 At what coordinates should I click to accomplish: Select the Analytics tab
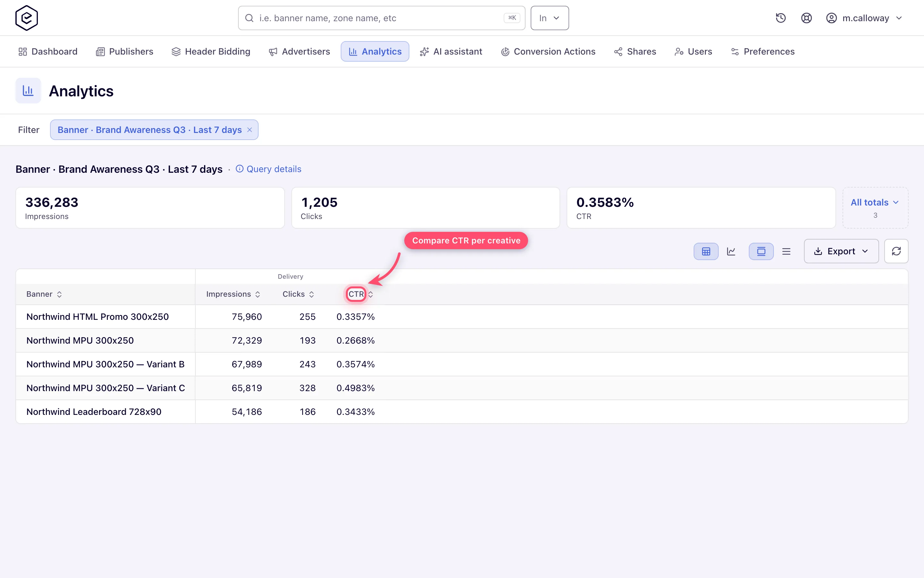(375, 52)
